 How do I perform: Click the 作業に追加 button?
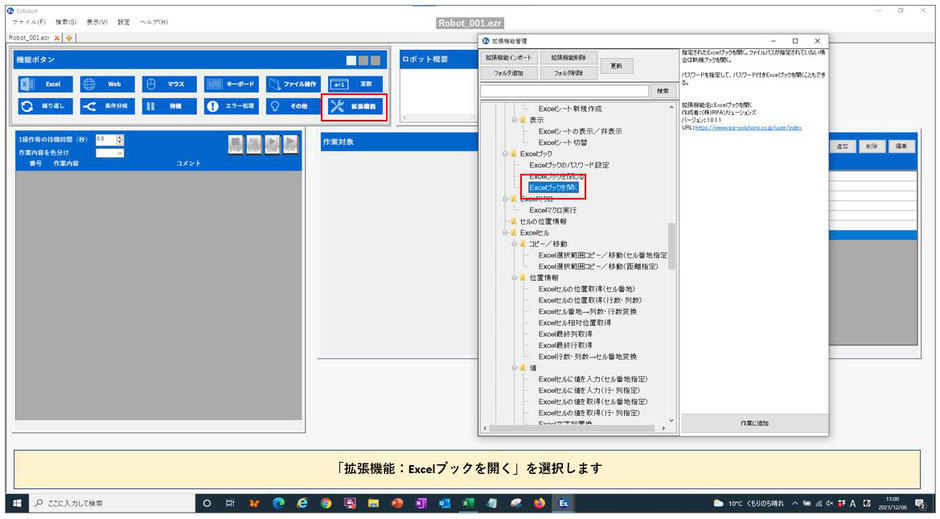(x=754, y=423)
